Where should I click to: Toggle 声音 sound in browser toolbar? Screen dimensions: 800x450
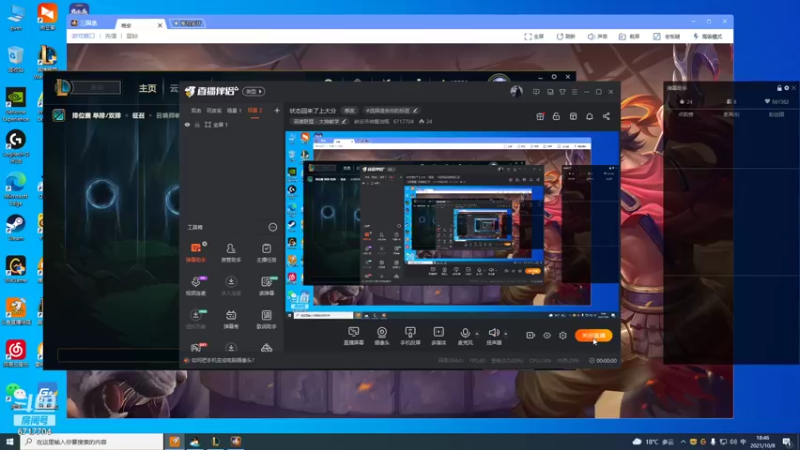(597, 36)
